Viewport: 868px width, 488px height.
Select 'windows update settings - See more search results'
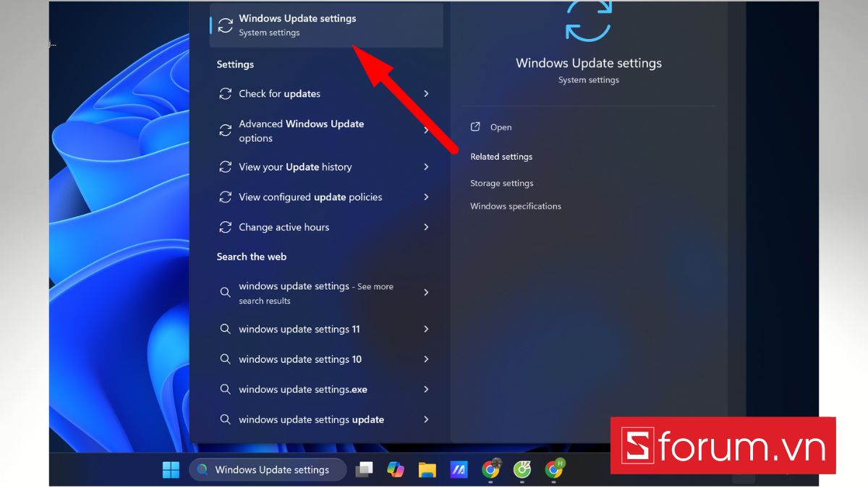(x=326, y=293)
